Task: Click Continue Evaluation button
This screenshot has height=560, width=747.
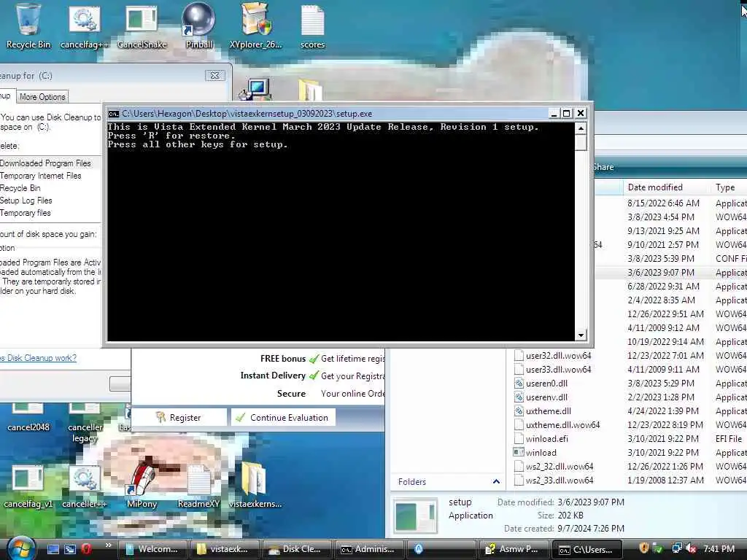Action: [x=283, y=418]
